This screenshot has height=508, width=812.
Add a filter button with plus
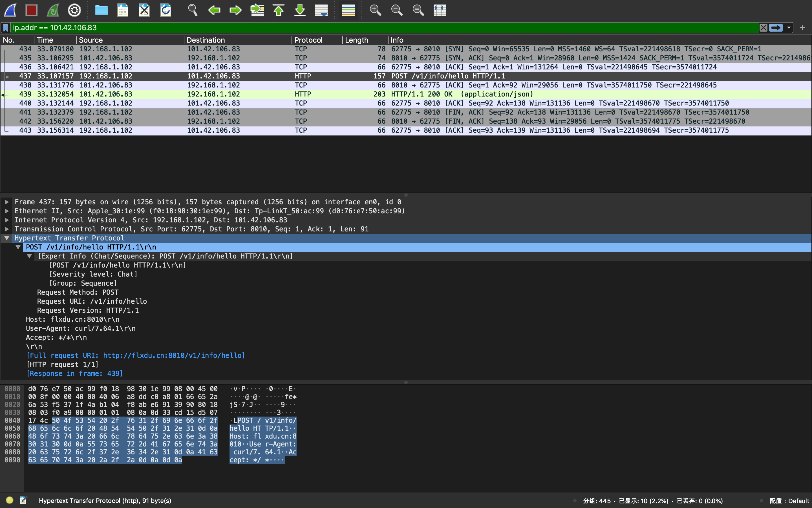pos(803,28)
